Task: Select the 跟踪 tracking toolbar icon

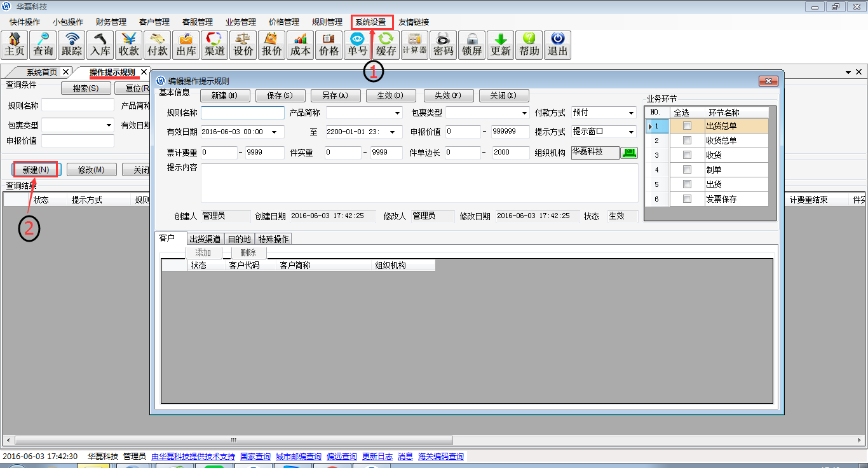Action: (x=72, y=45)
